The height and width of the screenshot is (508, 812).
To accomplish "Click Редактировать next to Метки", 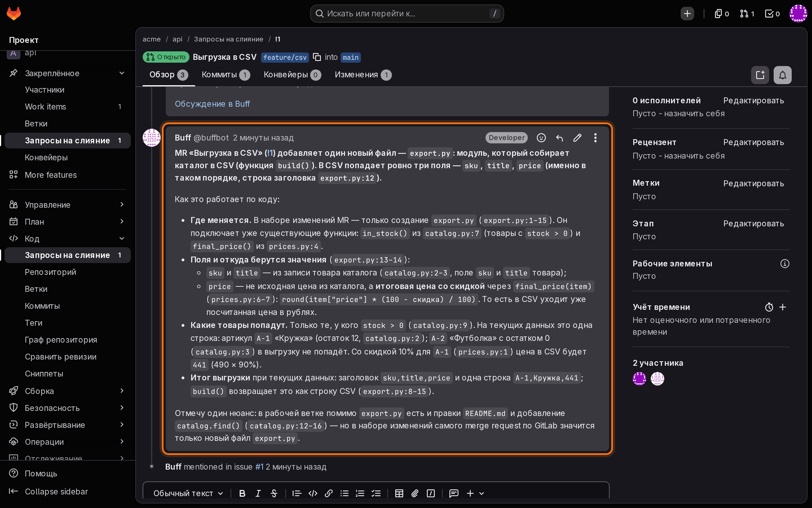I will (753, 183).
